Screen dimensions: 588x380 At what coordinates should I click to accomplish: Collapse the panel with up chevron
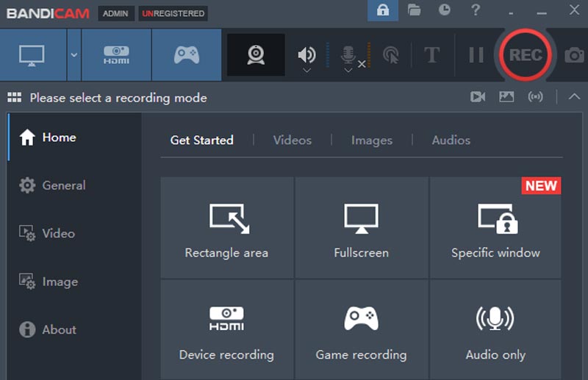pyautogui.click(x=574, y=97)
